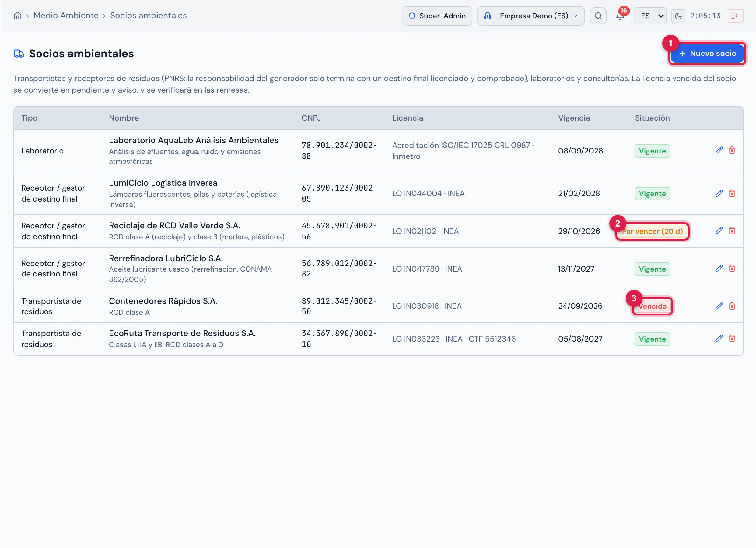Click the truck icon beside Socios ambientales

[x=19, y=53]
